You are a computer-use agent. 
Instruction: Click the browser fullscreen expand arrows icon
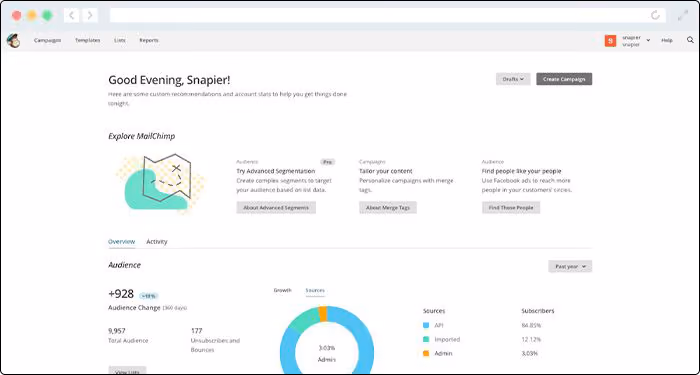click(x=683, y=16)
